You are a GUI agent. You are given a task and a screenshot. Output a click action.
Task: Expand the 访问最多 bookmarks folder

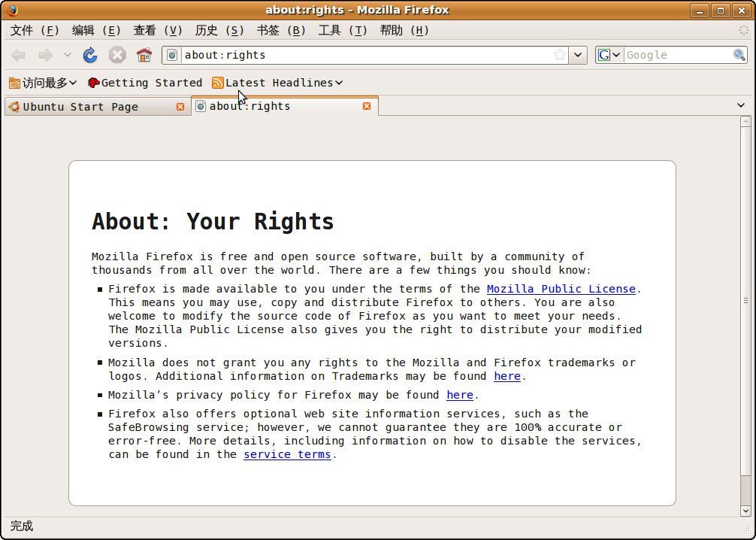(x=44, y=83)
